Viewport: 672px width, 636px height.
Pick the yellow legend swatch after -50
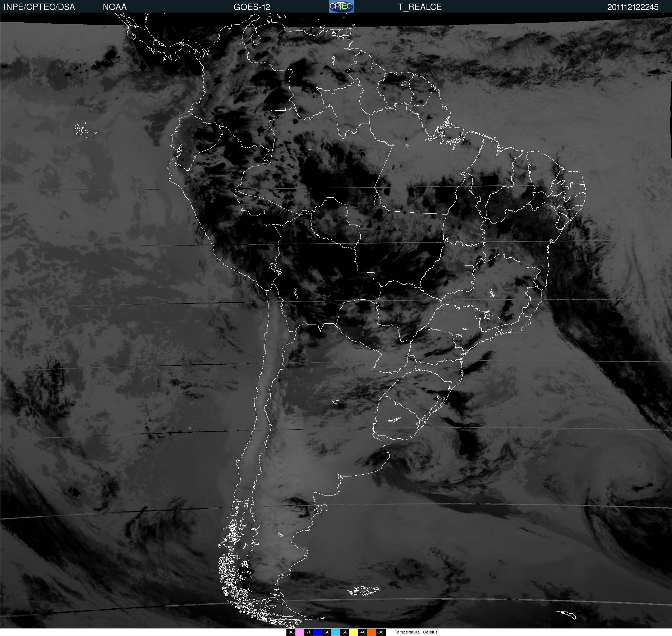point(354,632)
